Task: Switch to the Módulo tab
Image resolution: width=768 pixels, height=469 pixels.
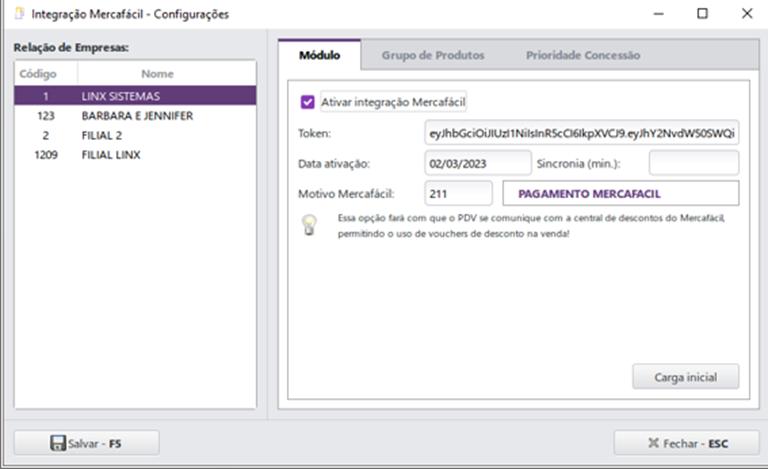Action: [x=320, y=55]
